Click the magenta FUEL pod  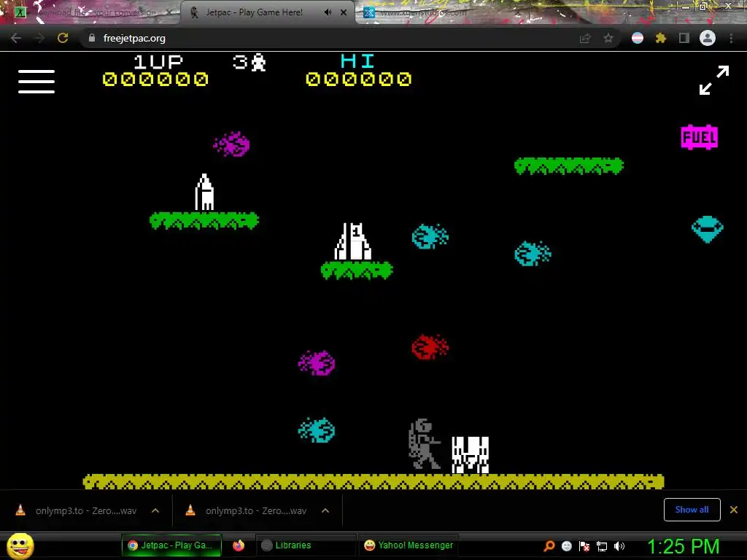point(699,138)
